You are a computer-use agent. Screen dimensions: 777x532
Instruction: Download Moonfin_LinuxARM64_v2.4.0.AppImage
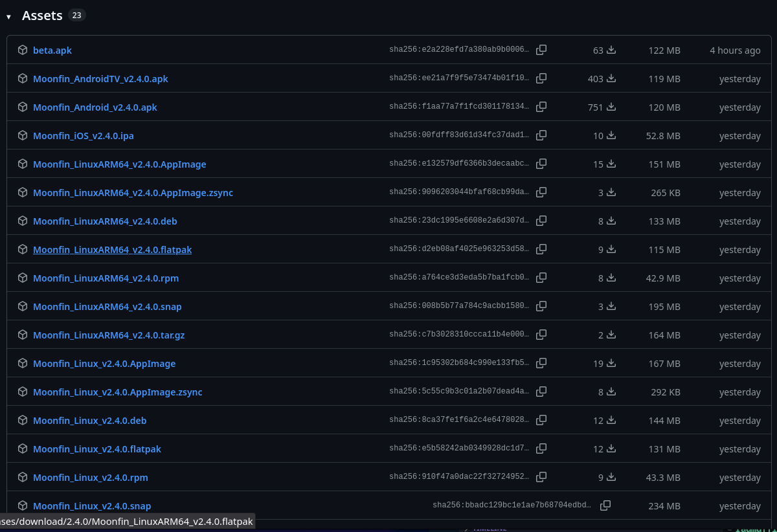coord(120,164)
